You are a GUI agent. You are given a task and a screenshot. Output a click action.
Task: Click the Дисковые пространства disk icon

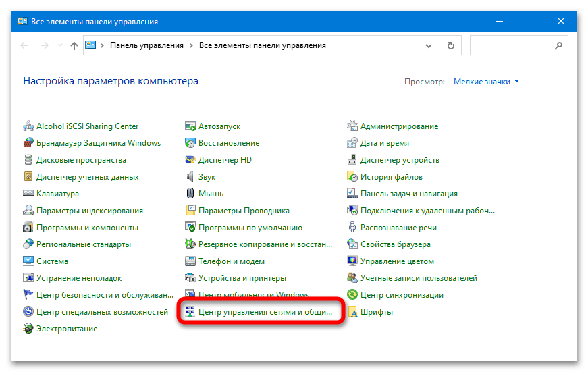(x=28, y=160)
